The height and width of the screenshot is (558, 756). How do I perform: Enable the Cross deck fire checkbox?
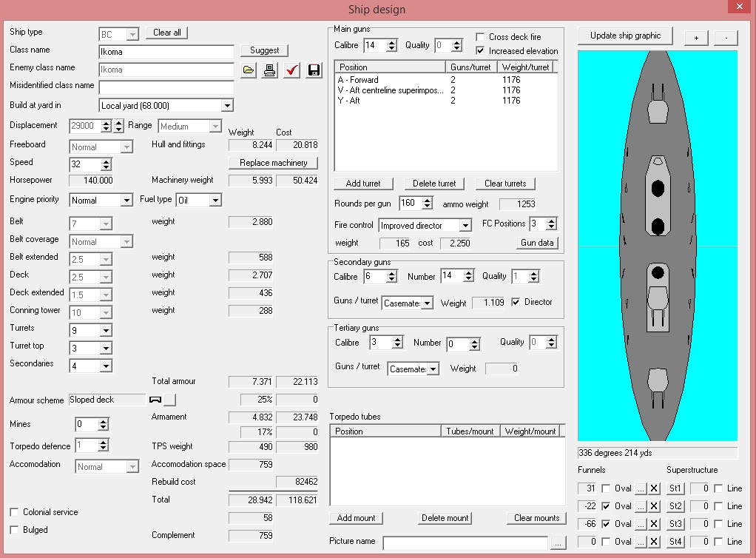pyautogui.click(x=480, y=37)
